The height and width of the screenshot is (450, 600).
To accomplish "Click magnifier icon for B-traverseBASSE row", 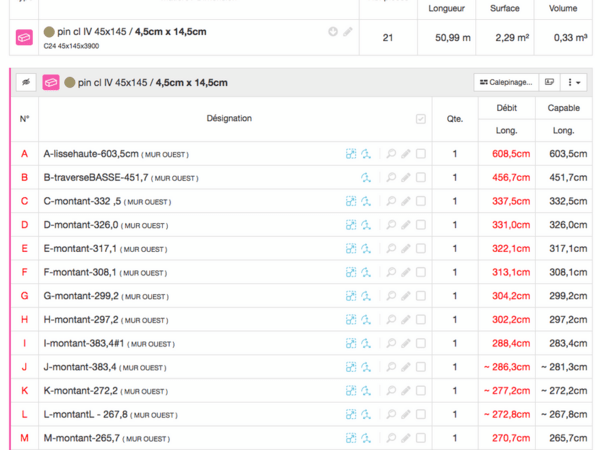I will tap(391, 178).
